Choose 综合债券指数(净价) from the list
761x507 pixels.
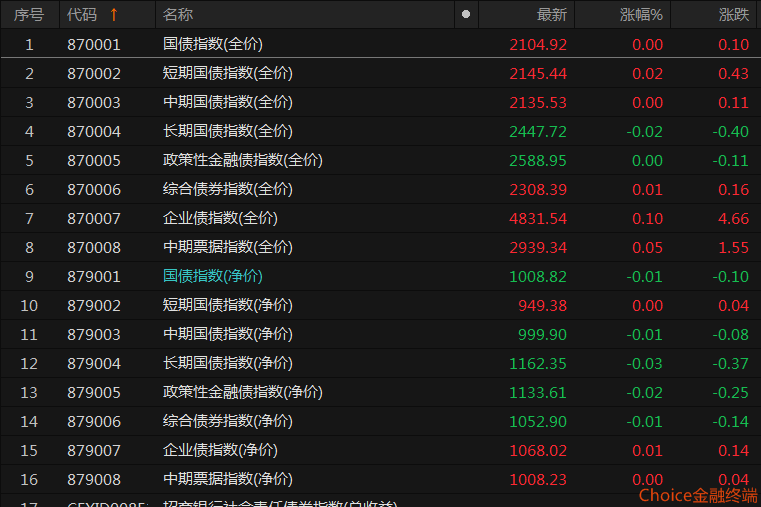(x=227, y=421)
